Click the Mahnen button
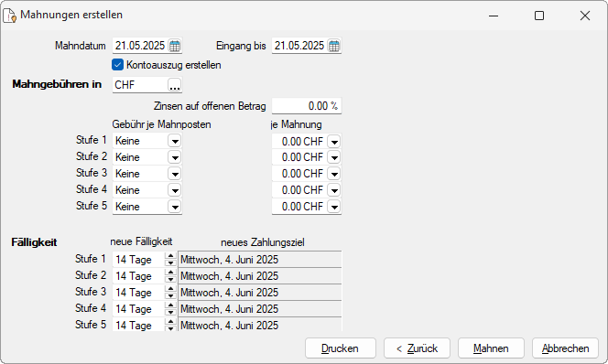This screenshot has height=364, width=608. point(491,348)
